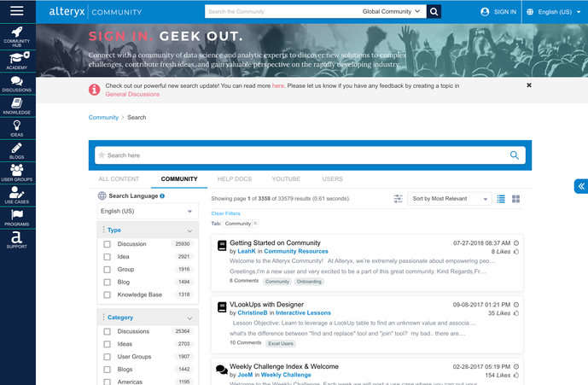Switch to the Help Docs tab

235,179
